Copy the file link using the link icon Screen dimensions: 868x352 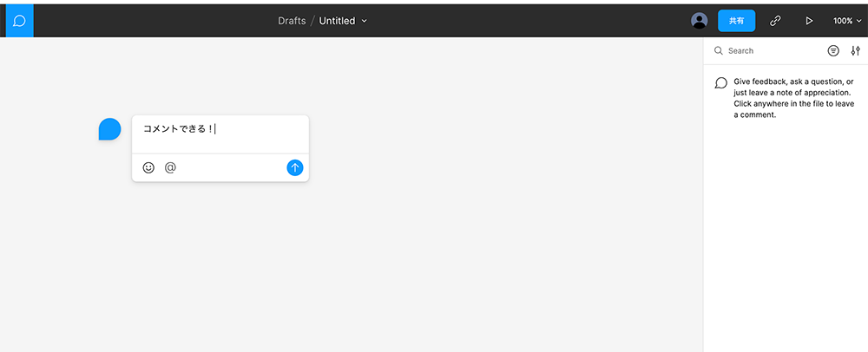(x=775, y=21)
